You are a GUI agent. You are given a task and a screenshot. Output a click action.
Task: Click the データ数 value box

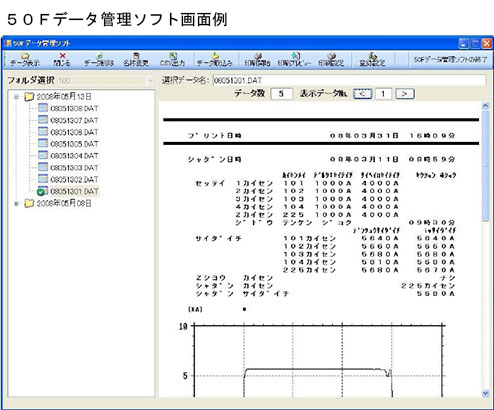(281, 94)
